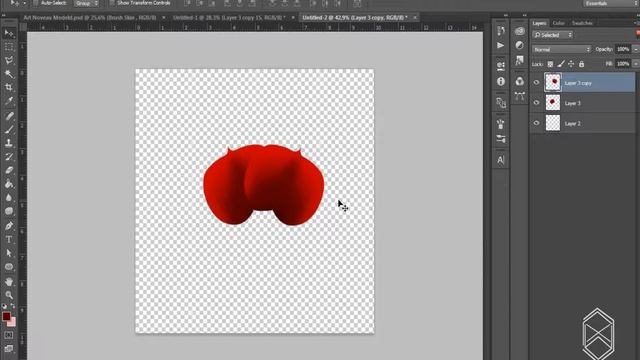Toggle Quick Mask mode icon
The image size is (640, 360).
click(x=9, y=336)
